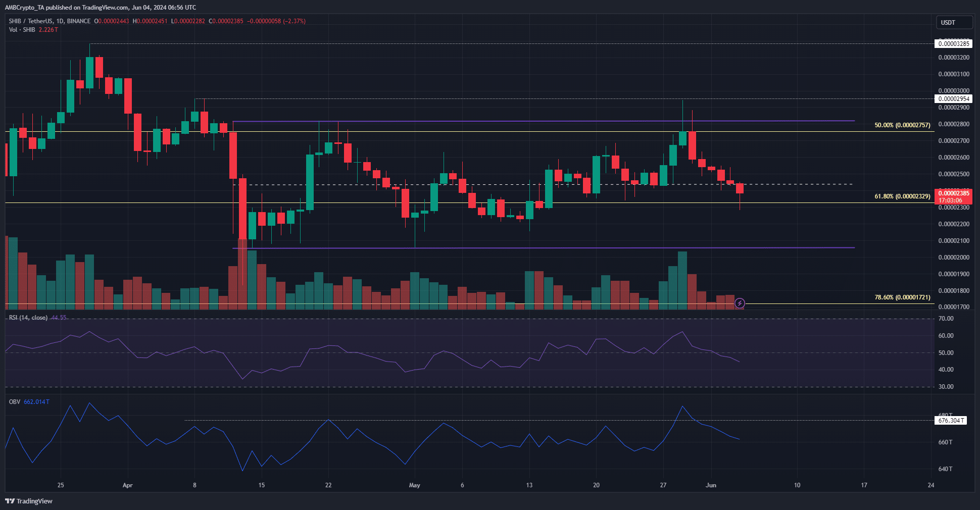
Task: Select the OBV indicator label
Action: click(15, 402)
